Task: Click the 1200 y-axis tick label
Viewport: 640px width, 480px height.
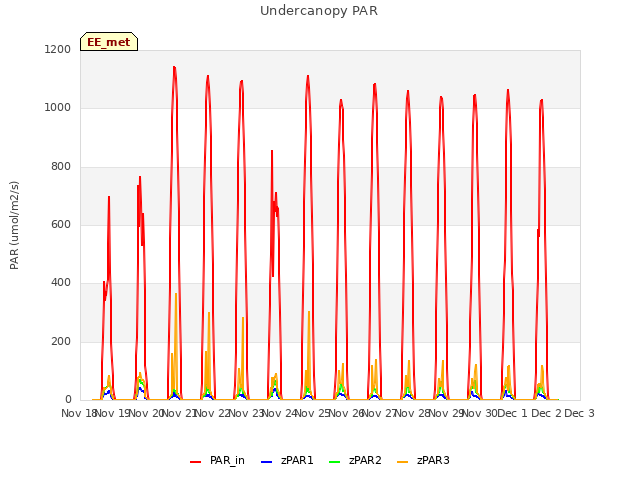Action: [x=58, y=49]
